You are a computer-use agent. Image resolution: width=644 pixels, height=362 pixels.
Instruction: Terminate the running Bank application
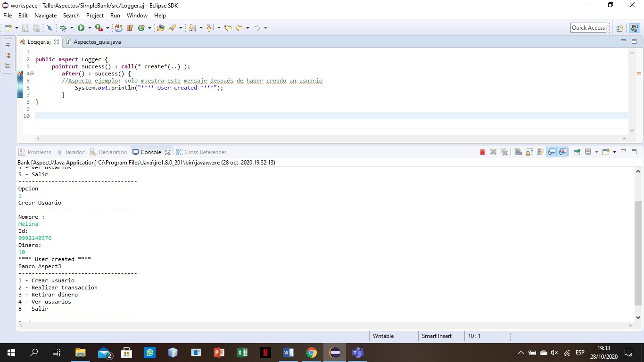[482, 152]
